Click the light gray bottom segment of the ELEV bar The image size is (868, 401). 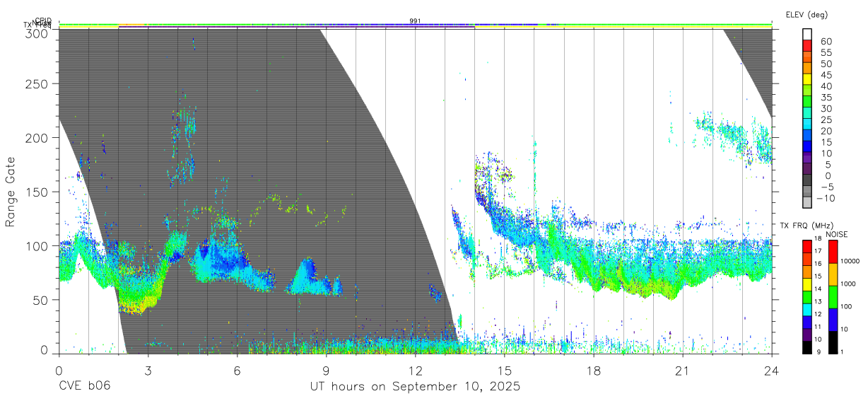pos(808,202)
